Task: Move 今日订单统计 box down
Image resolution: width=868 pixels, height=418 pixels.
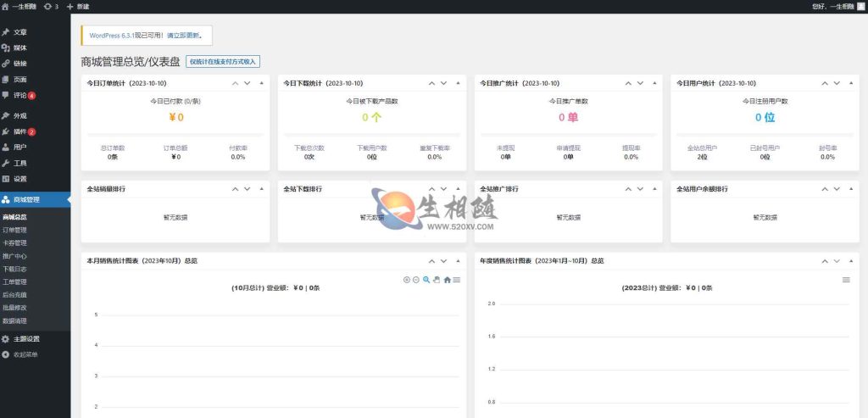Action: (247, 83)
